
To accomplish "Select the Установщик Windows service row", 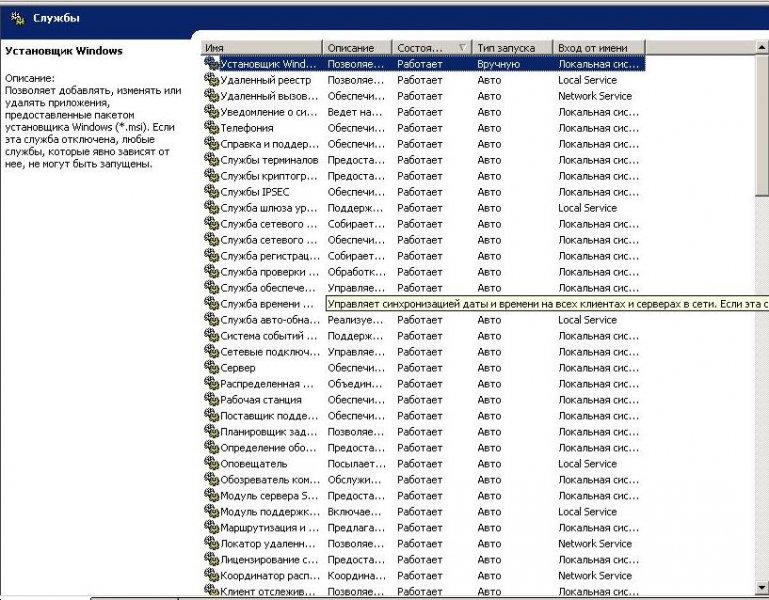I will pos(268,64).
